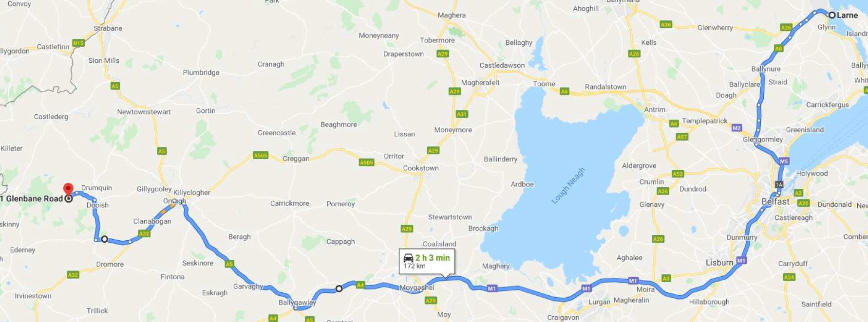Select the Belfast city label

click(775, 201)
